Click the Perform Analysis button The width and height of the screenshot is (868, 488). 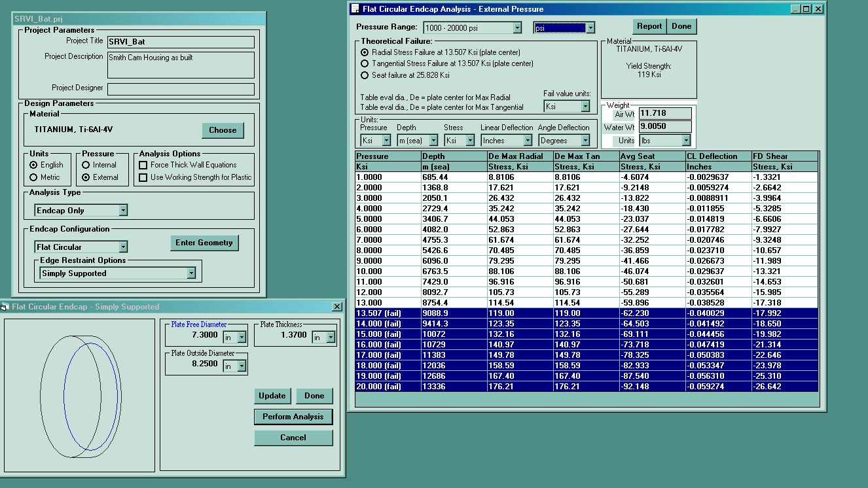[293, 417]
